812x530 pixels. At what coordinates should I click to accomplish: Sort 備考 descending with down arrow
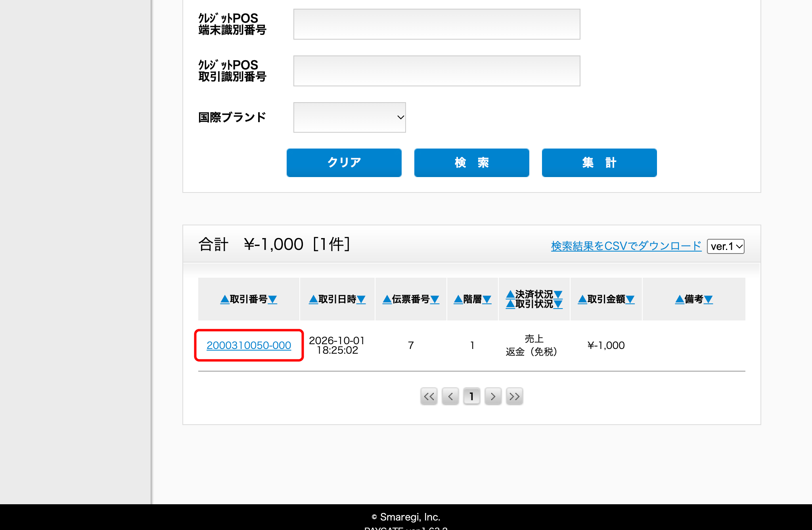click(709, 299)
